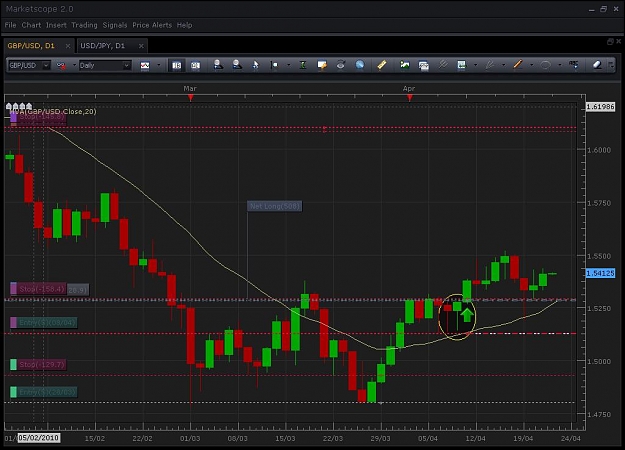This screenshot has height=450, width=625.
Task: Click the add indicator note icon
Action: coord(322,65)
